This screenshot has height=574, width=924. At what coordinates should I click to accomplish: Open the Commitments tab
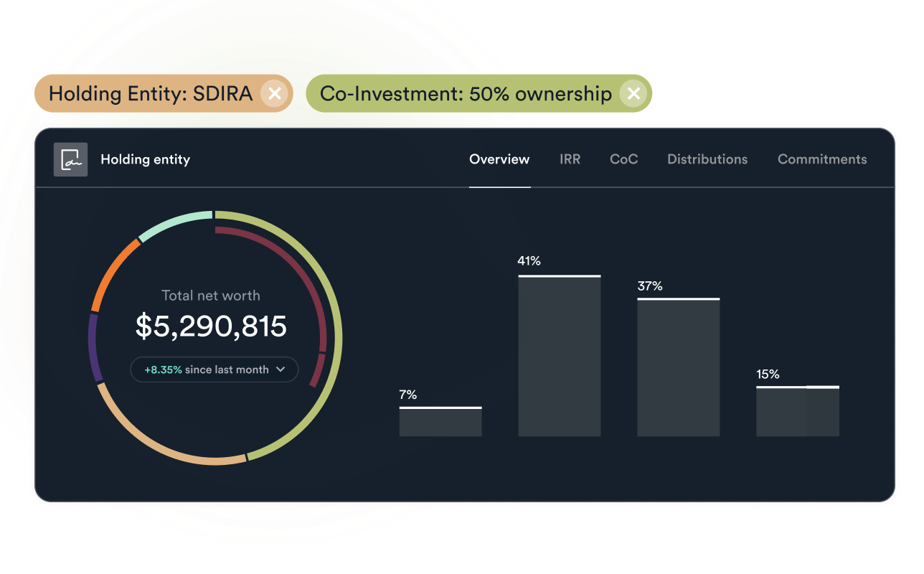[x=822, y=159]
